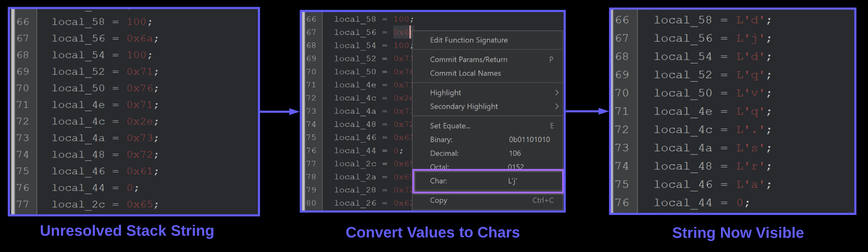The height and width of the screenshot is (252, 868).
Task: Click value 0 on right panel line 76
Action: 740,203
